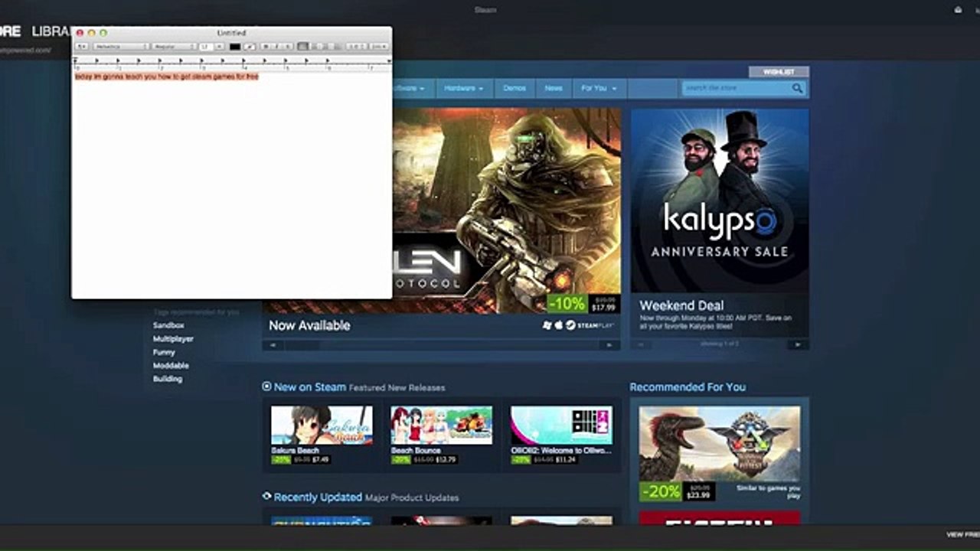Open the Wishlist button

click(779, 72)
